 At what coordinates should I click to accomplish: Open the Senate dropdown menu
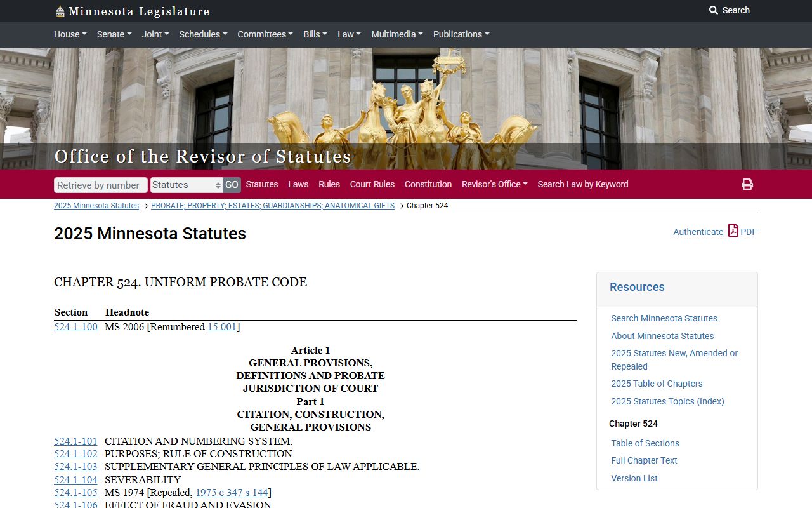(x=114, y=34)
